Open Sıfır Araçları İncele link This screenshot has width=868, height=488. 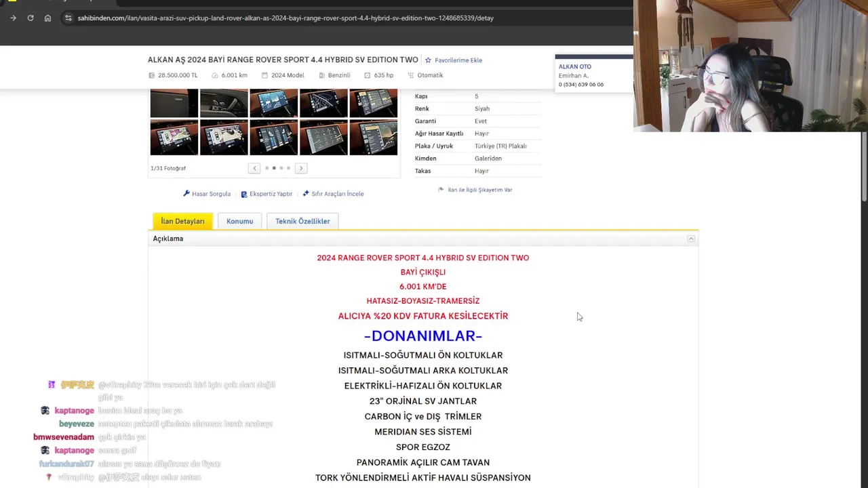[338, 194]
